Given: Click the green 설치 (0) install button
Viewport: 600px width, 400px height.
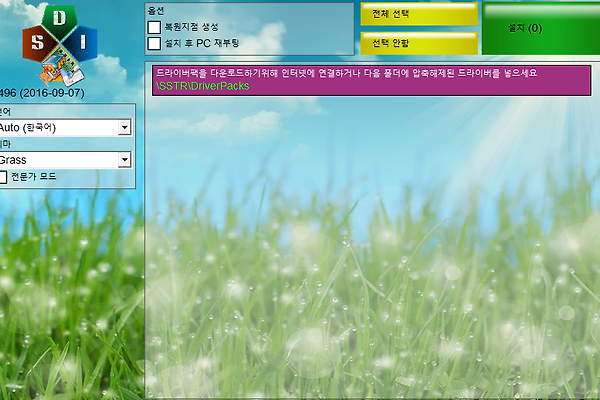Looking at the screenshot, I should pos(540,28).
